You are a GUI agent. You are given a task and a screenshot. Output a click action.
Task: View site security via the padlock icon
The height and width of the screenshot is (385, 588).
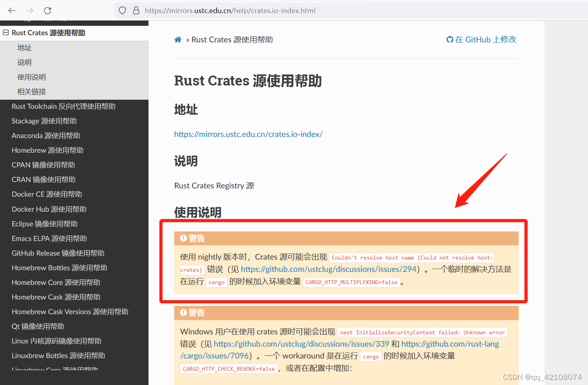point(136,11)
